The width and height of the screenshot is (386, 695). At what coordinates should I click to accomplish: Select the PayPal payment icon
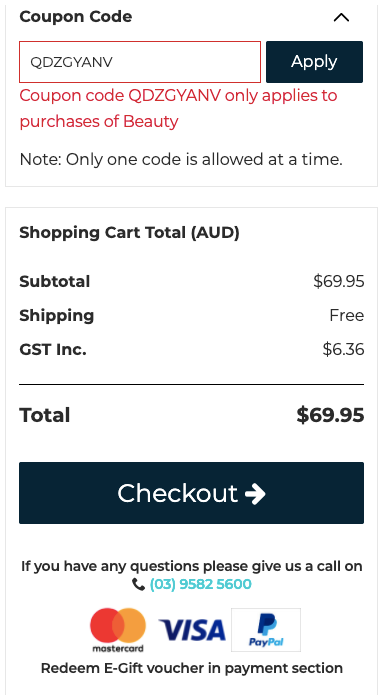pos(266,630)
